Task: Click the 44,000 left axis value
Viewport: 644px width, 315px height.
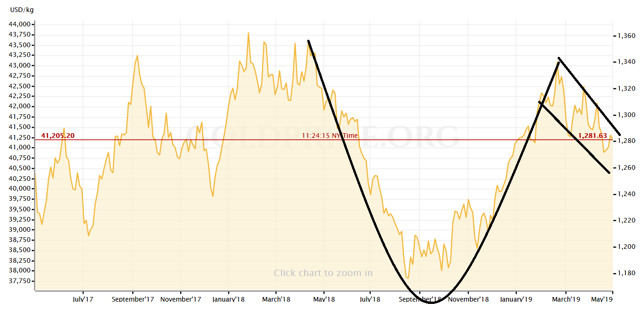Action: pyautogui.click(x=20, y=25)
